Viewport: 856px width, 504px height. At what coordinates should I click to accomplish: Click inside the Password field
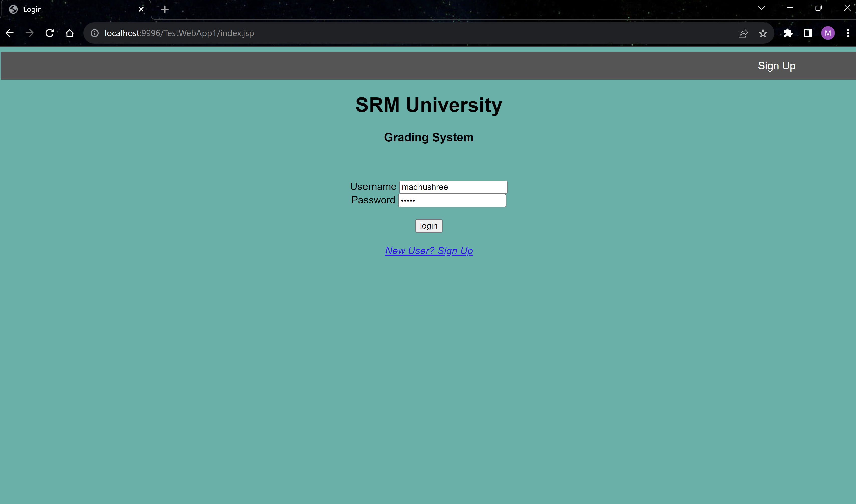452,200
